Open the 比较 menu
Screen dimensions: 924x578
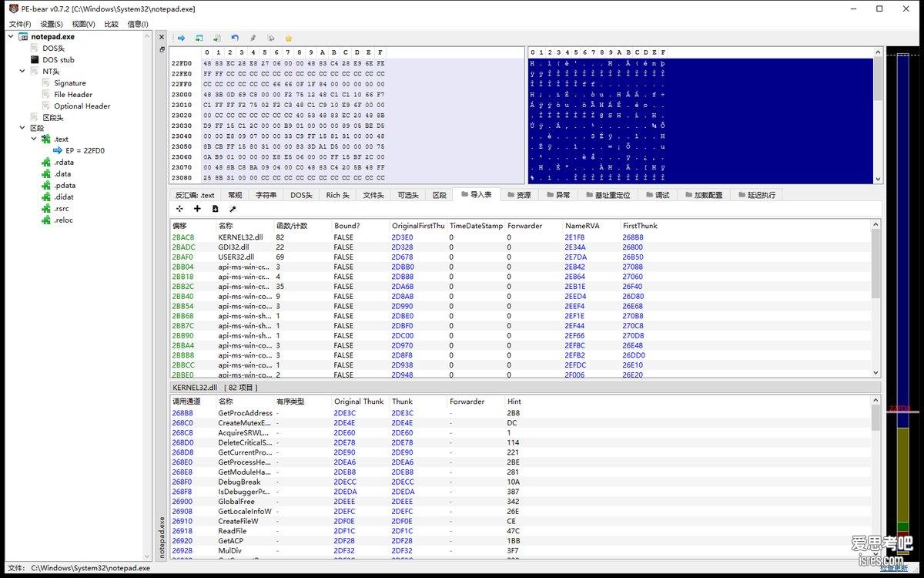112,24
